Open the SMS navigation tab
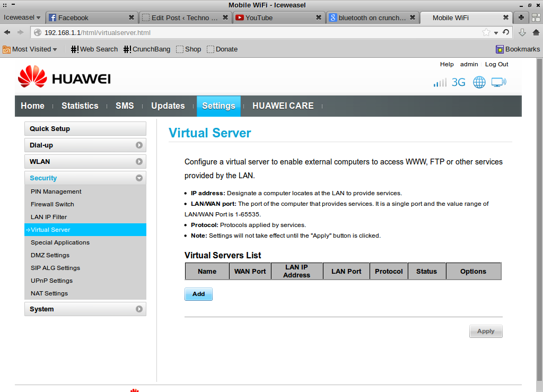This screenshot has height=392, width=543. point(125,106)
